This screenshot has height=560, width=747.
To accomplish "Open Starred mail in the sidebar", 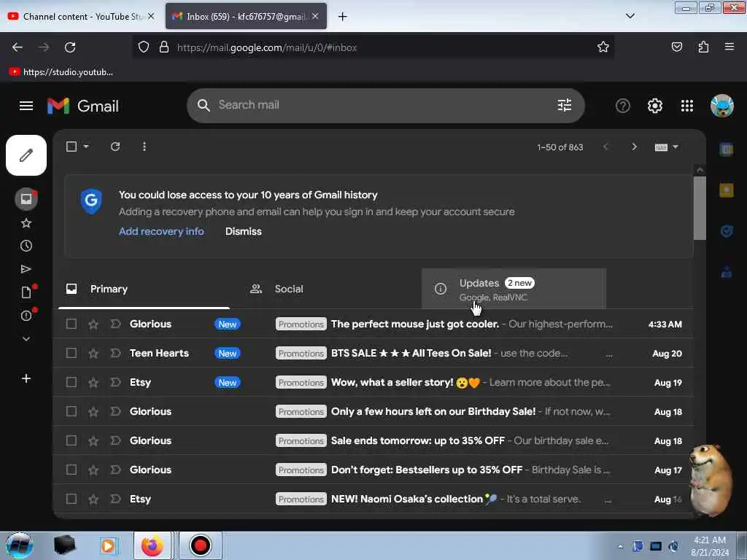I will pyautogui.click(x=26, y=223).
